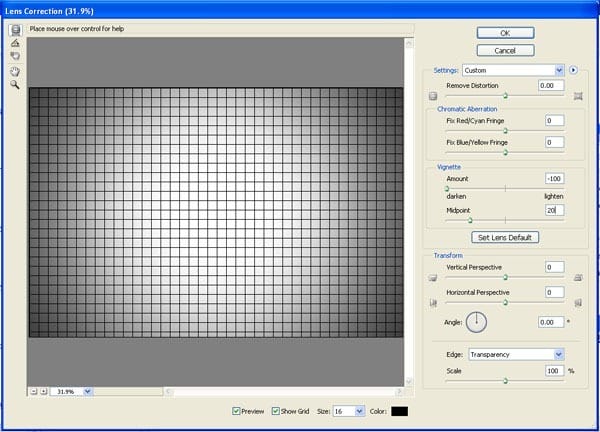Click the OK button

coord(505,33)
